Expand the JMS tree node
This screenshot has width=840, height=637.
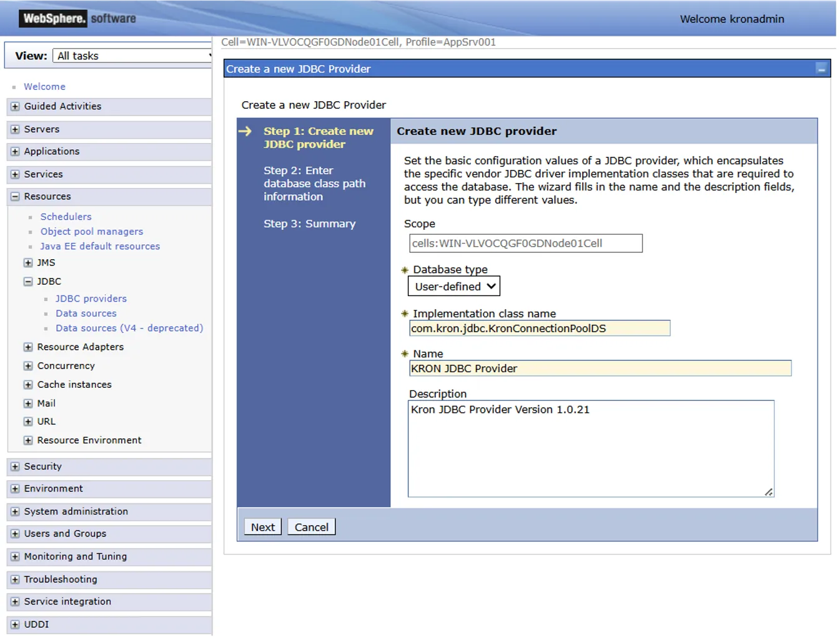pos(28,263)
